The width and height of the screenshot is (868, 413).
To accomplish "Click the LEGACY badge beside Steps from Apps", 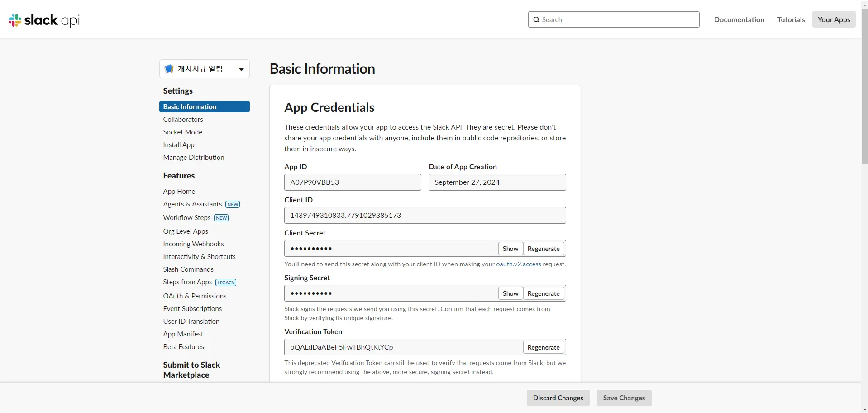I will click(x=226, y=283).
